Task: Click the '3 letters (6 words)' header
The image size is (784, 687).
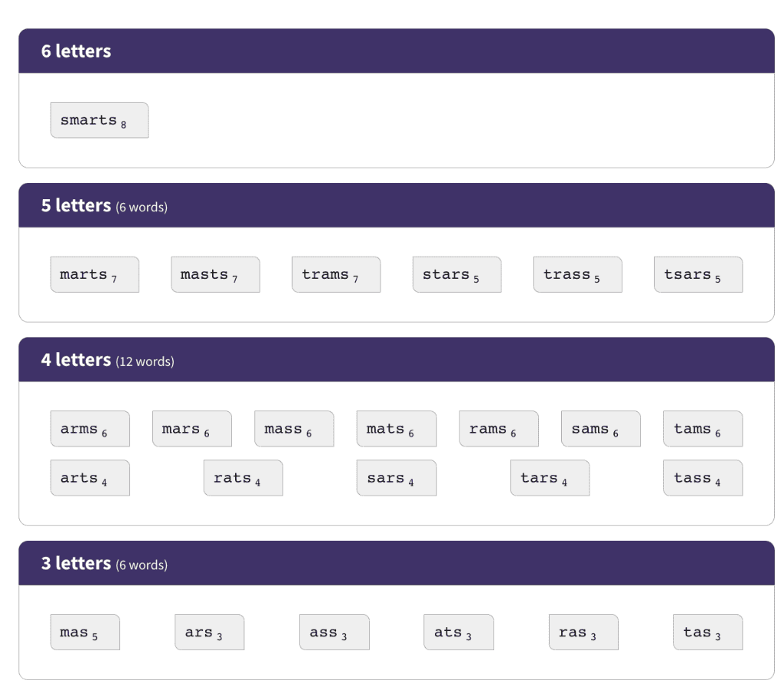Action: (397, 563)
